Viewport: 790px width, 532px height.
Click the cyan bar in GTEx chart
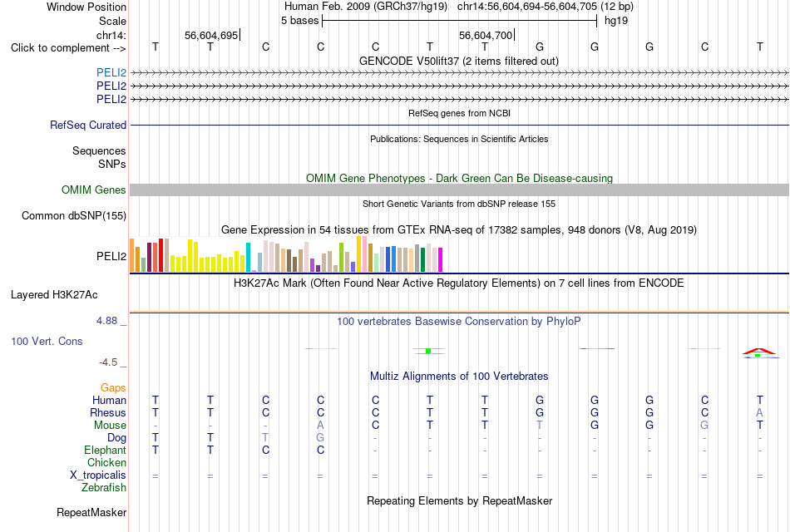coord(248,258)
